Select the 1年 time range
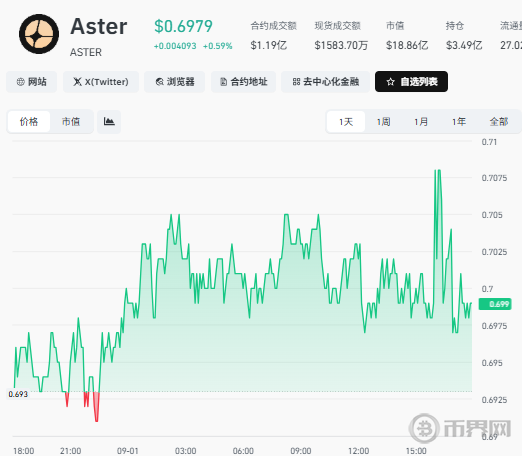Viewport: 522px width, 456px height. pyautogui.click(x=459, y=122)
